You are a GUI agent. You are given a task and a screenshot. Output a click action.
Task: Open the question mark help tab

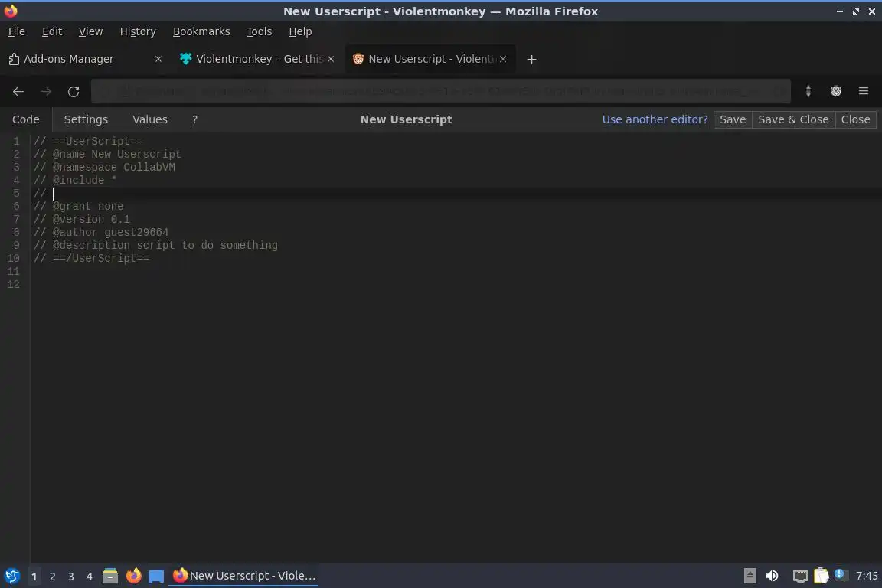(194, 119)
